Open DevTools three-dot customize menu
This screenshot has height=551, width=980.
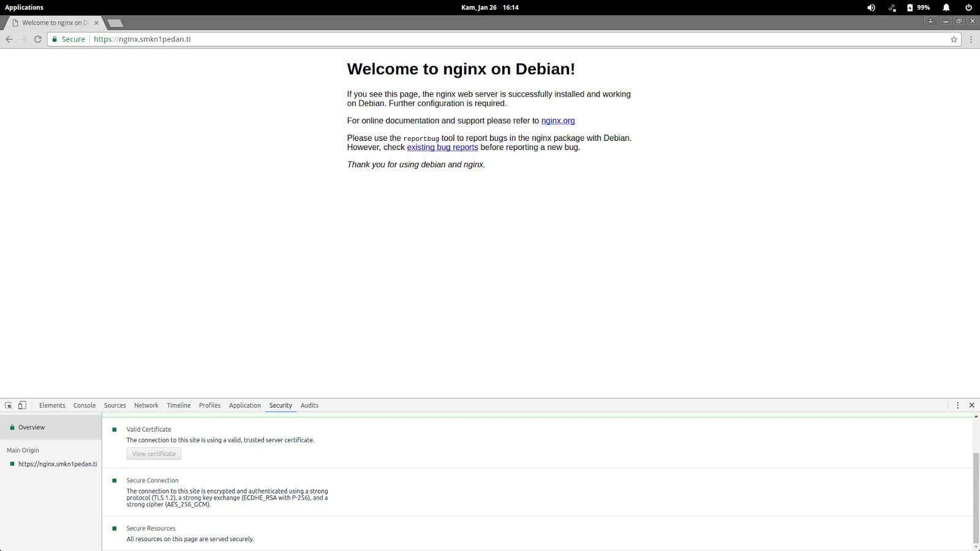[x=958, y=405]
